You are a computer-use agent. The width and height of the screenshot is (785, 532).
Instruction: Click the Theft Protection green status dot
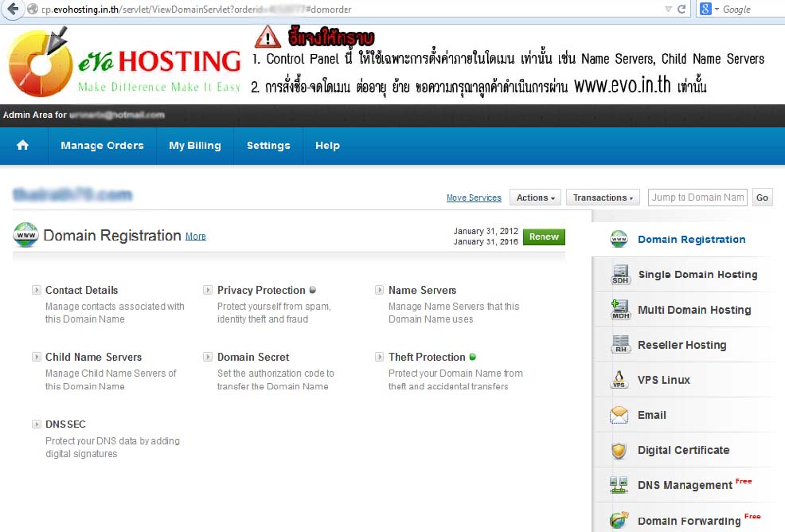[x=473, y=357]
